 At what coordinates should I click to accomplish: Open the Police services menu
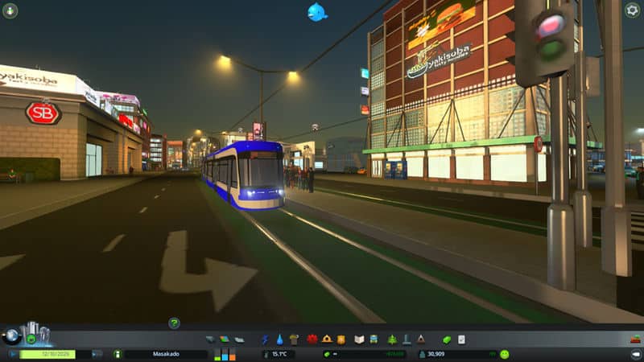click(341, 339)
